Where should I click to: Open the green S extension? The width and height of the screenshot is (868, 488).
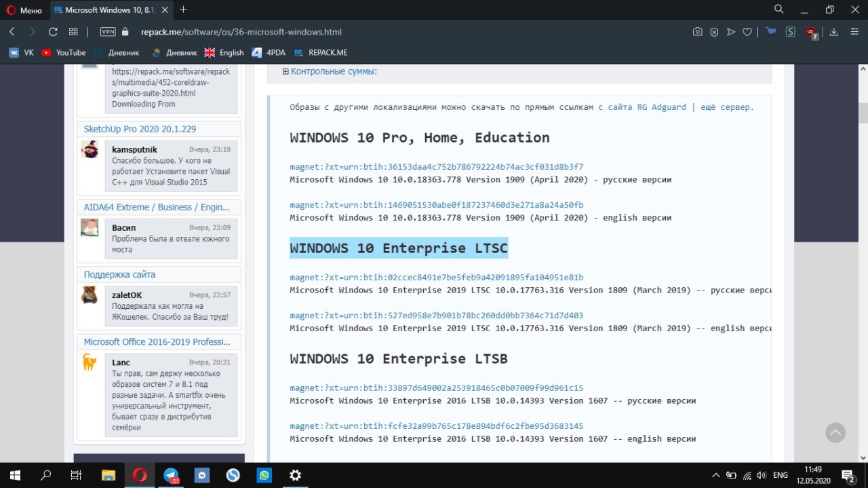(x=790, y=32)
